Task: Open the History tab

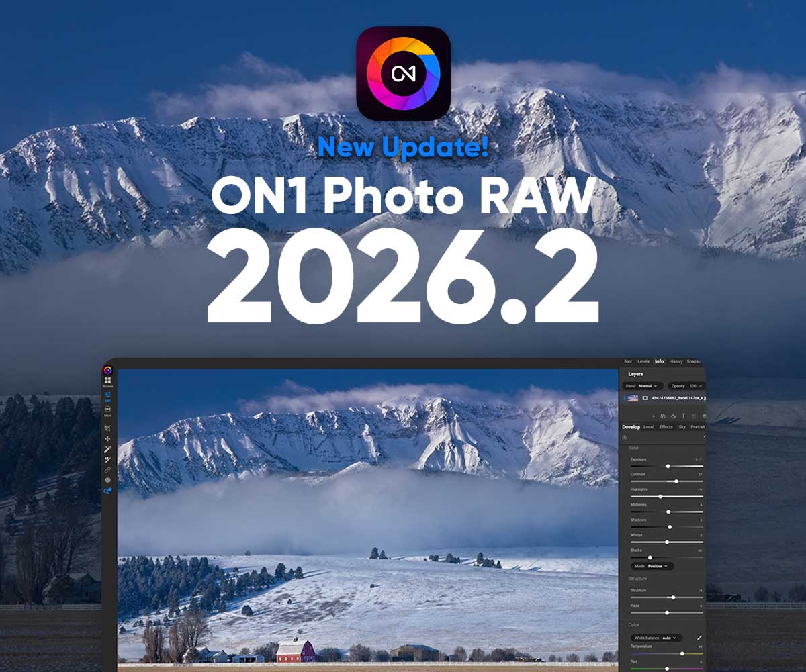Action: pos(676,361)
